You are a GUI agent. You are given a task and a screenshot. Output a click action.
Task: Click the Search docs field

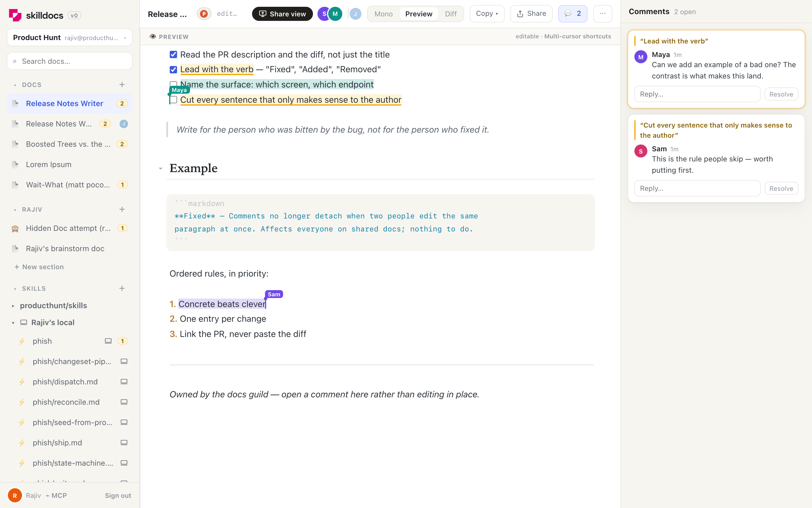pyautogui.click(x=70, y=61)
